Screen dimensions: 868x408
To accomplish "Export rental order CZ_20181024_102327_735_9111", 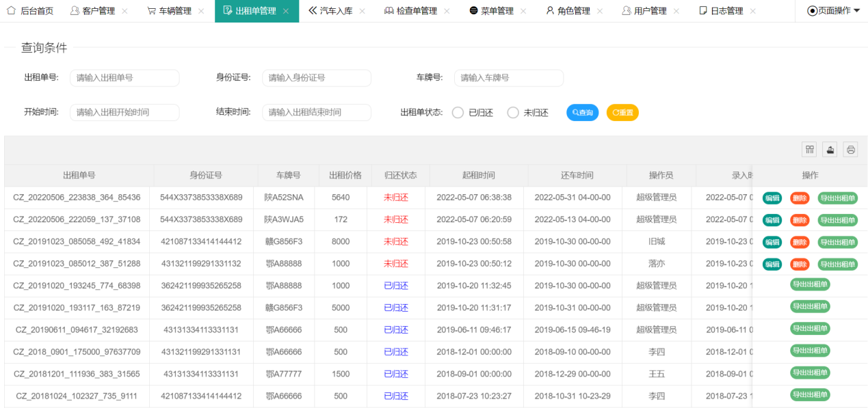I will [x=810, y=394].
